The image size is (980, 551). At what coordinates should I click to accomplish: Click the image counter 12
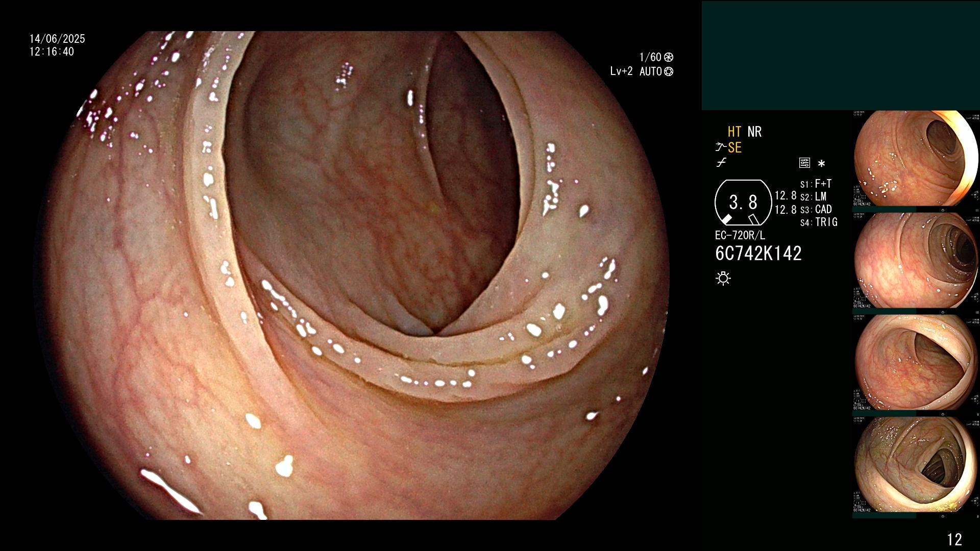tap(954, 539)
